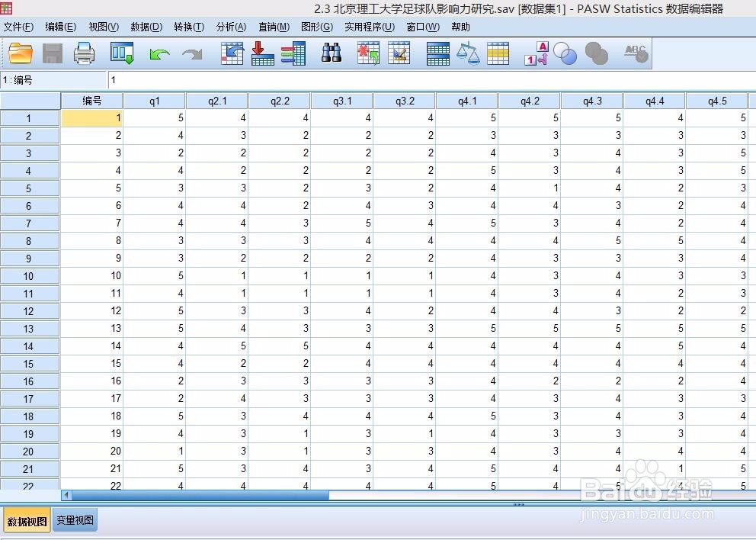Open the 图形(G) menu
Screen dimensions: 756x540
click(317, 27)
